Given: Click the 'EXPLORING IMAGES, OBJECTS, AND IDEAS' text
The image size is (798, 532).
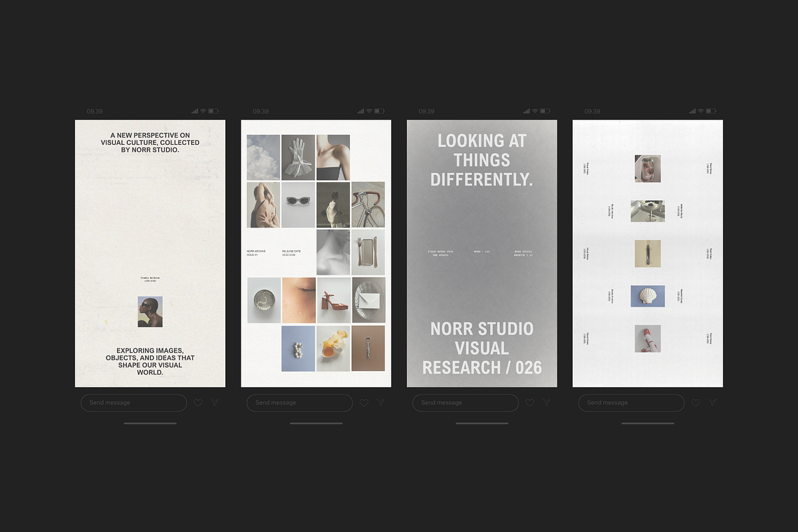Looking at the screenshot, I should (150, 361).
